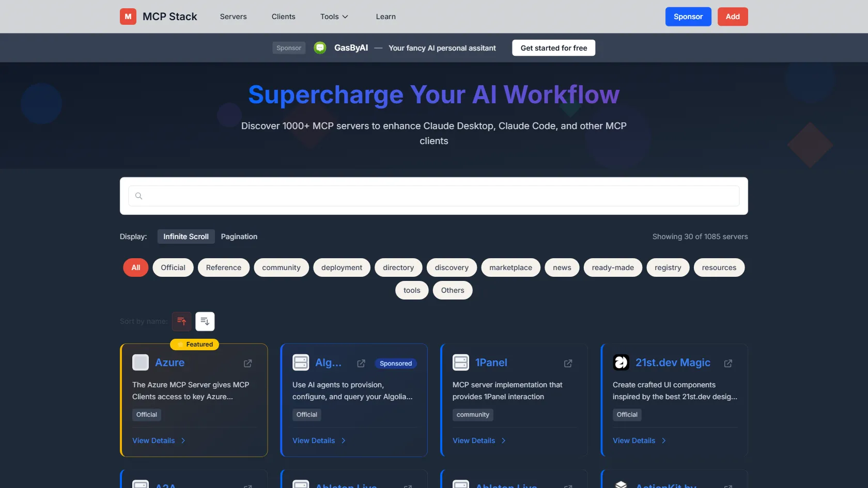This screenshot has height=488, width=868.
Task: Click the Official tag on 21st.dev card
Action: click(x=627, y=415)
